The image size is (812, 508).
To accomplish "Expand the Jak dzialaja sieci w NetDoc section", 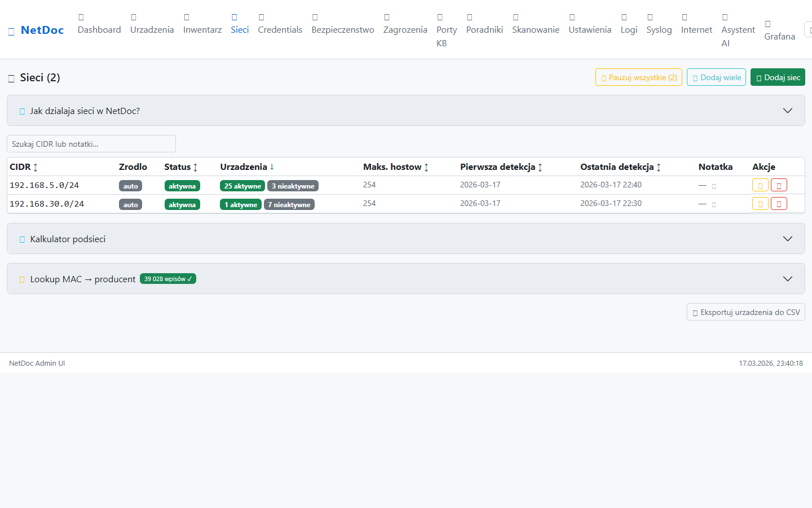I will pos(405,111).
